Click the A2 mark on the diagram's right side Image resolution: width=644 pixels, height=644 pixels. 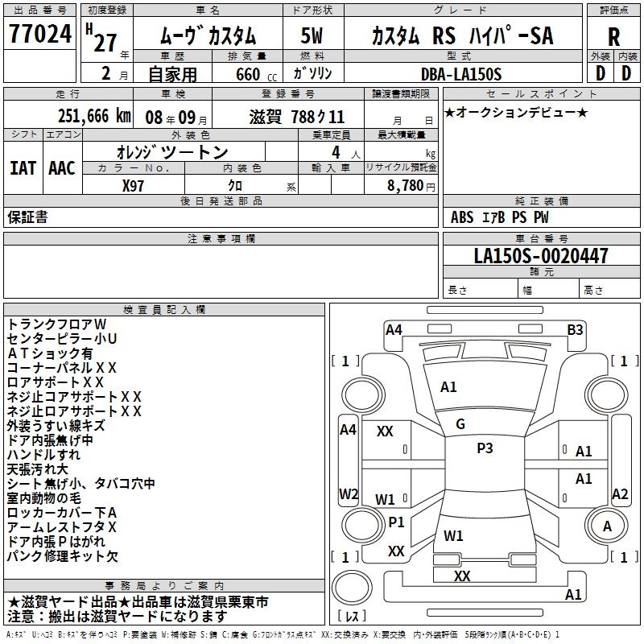[x=620, y=494]
